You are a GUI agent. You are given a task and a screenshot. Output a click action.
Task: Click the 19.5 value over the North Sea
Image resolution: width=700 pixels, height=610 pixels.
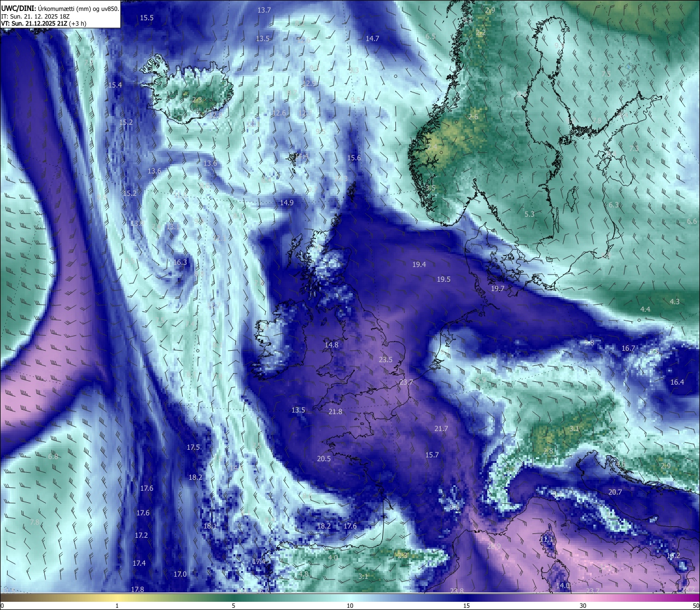444,279
